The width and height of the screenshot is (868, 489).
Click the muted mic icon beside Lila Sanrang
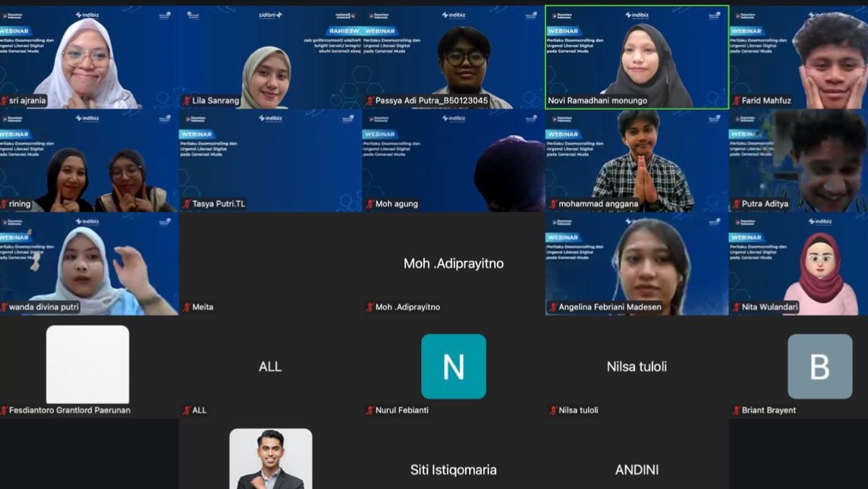tap(187, 101)
